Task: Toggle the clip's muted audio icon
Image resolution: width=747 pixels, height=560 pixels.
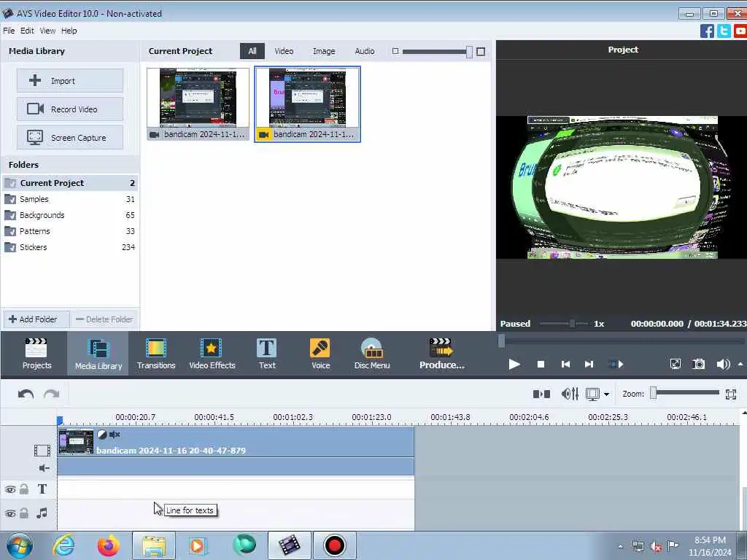Action: 115,435
